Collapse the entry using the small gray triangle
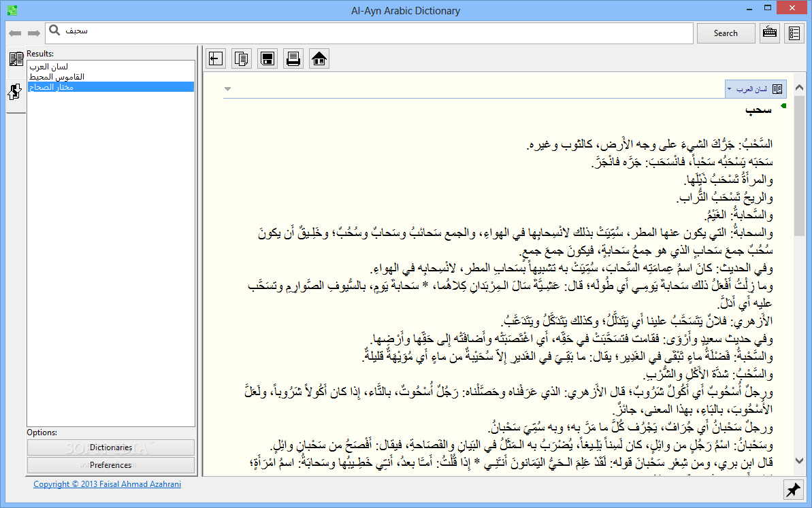812x508 pixels. tap(227, 89)
